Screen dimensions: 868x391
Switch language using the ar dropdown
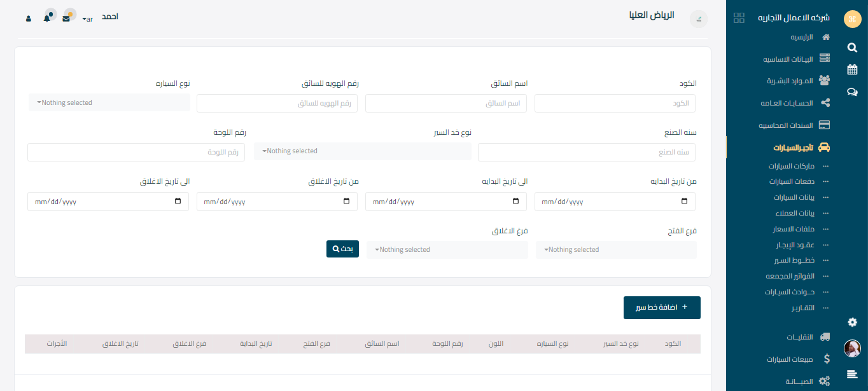pos(88,19)
